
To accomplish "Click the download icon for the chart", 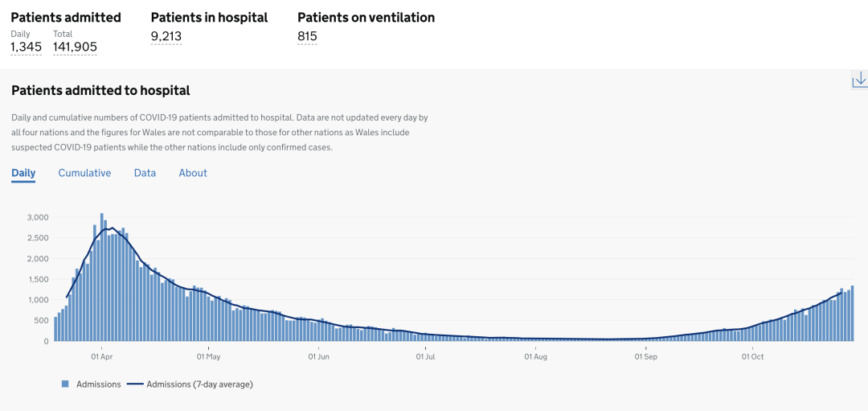I will tap(859, 79).
